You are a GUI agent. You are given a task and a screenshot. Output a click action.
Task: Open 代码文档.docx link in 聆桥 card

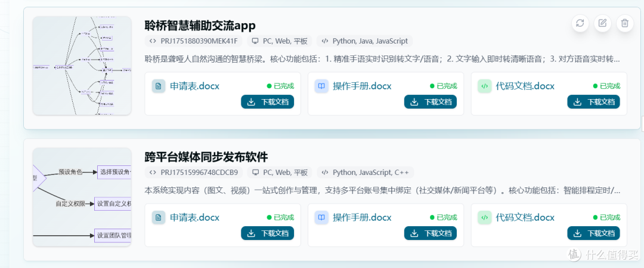(525, 87)
